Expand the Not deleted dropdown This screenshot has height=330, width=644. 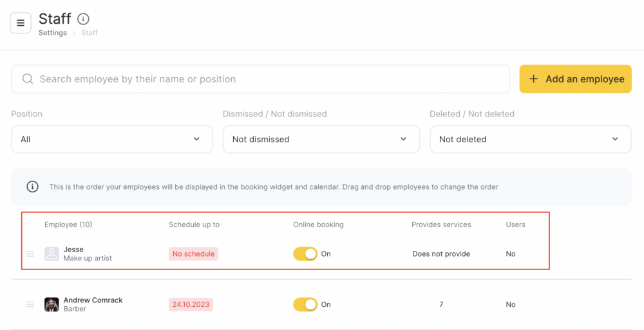tap(531, 139)
